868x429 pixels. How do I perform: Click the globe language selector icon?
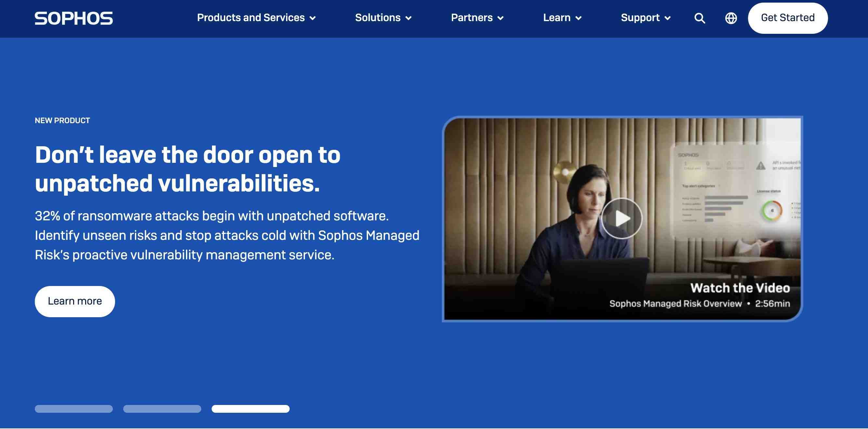730,18
